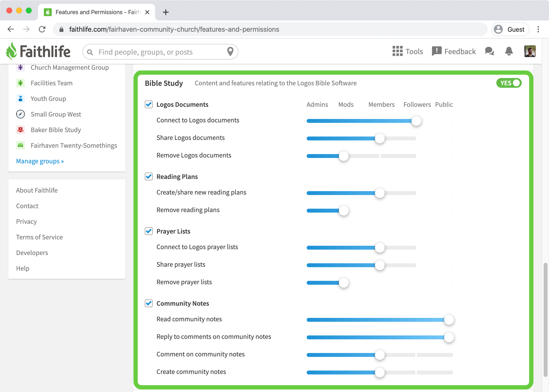Click the Share Logos documents slider handle
Viewport: 549px width, 392px height.
tap(380, 138)
